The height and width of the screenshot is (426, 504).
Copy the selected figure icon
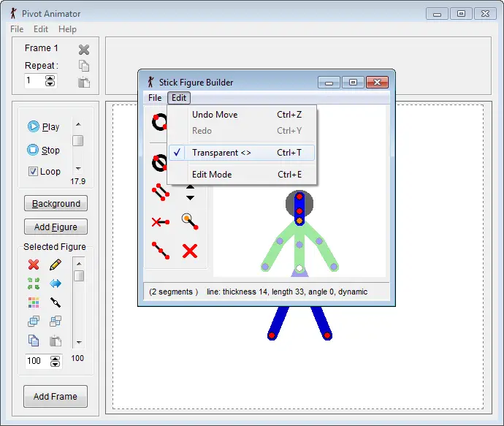pyautogui.click(x=34, y=341)
